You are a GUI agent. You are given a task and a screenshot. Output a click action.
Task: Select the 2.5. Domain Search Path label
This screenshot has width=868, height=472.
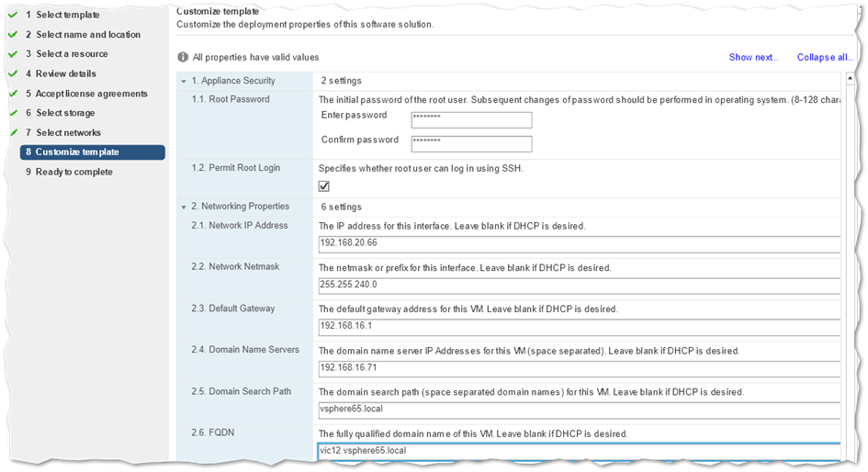click(x=242, y=391)
